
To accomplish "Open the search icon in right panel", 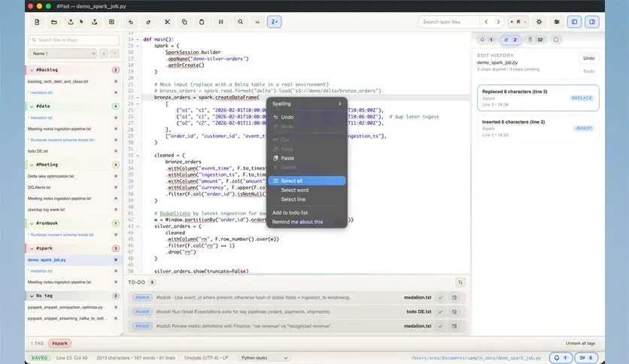I will tap(556, 40).
